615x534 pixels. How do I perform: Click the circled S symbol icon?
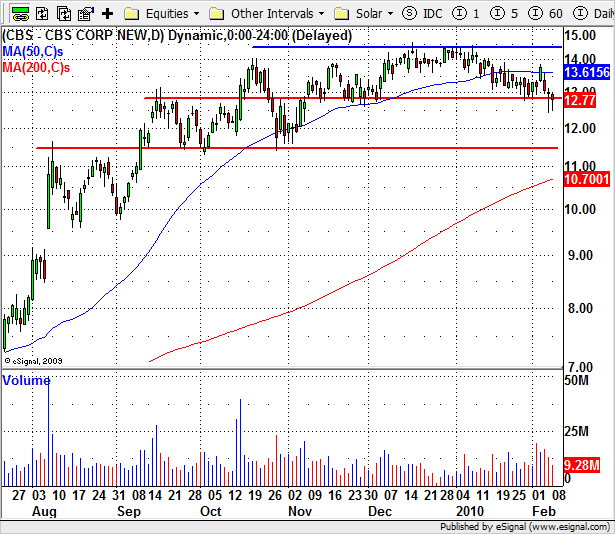409,14
